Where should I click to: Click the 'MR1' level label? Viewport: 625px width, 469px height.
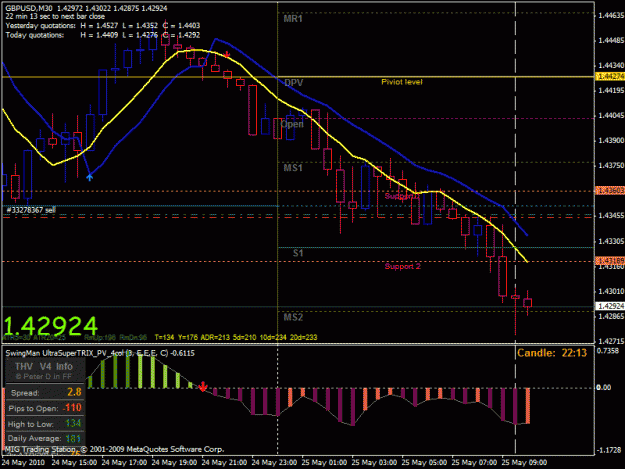click(x=293, y=19)
